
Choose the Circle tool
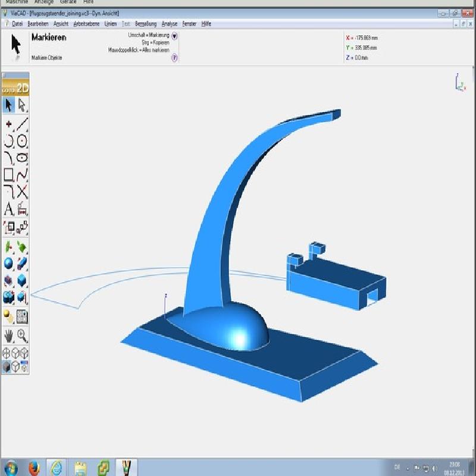23,141
